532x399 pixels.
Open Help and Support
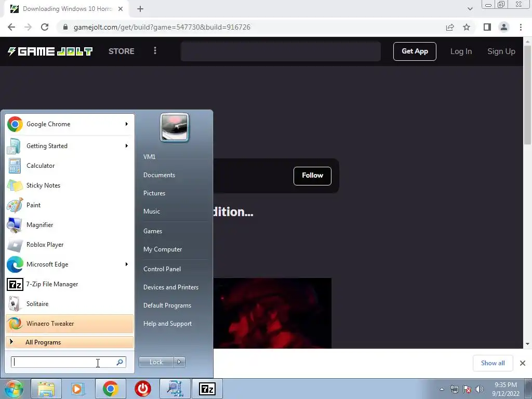tap(167, 324)
